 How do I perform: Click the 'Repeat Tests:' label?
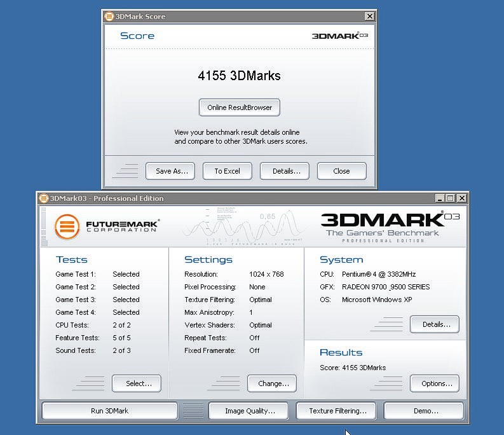(205, 338)
